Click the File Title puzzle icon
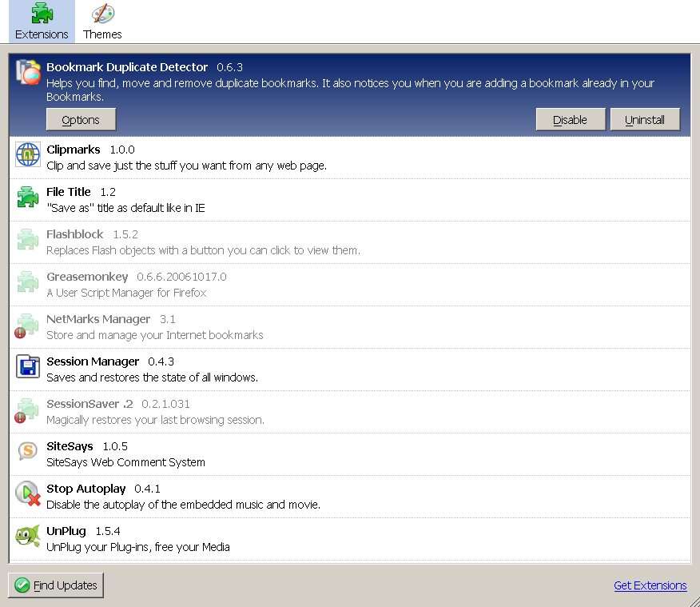 point(28,197)
